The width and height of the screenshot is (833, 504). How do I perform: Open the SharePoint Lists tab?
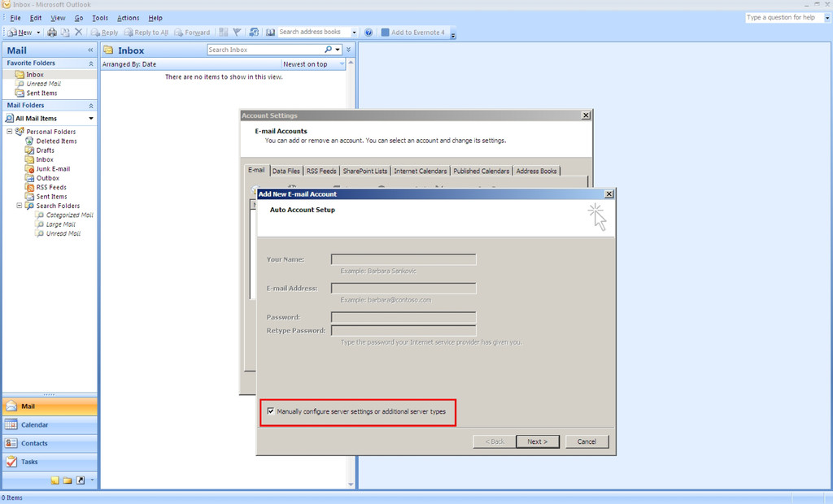click(365, 171)
